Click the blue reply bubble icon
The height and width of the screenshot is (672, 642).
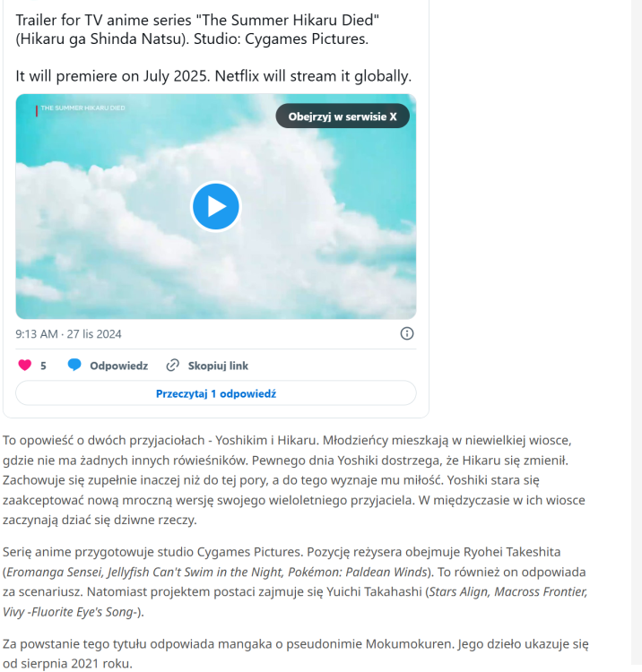click(x=74, y=366)
